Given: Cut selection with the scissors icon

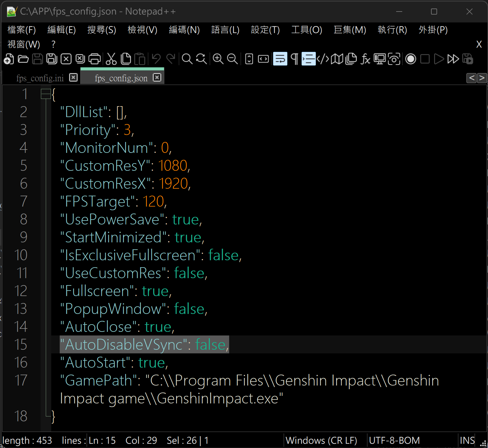Looking at the screenshot, I should [111, 59].
